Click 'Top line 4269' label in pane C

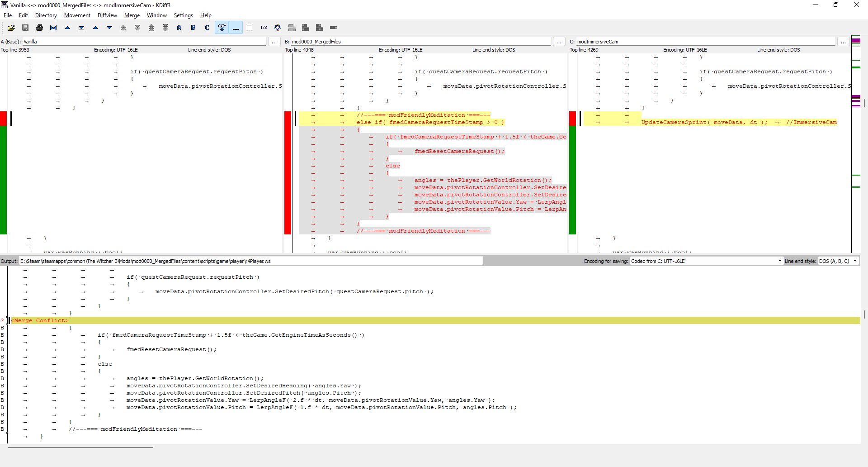pyautogui.click(x=584, y=50)
